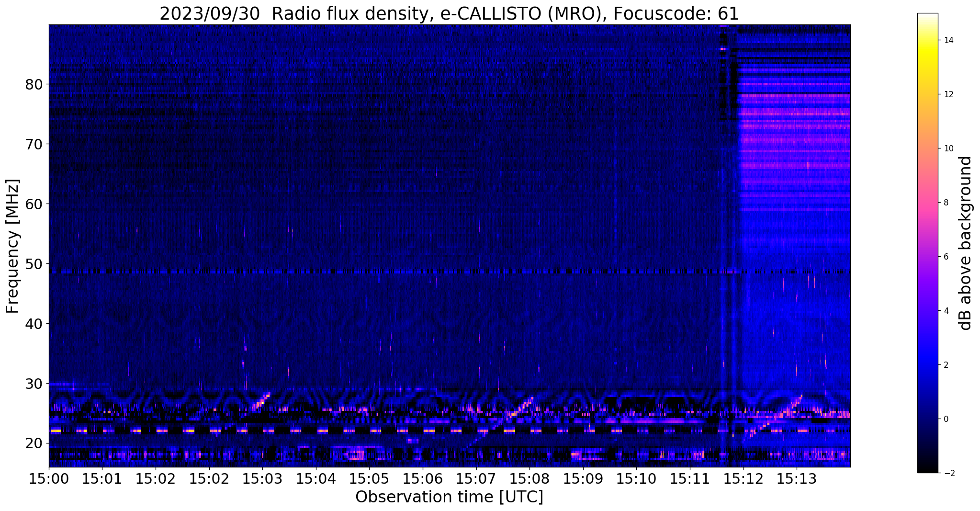
Task: Click the colorbar tick label 10
Action: coord(948,148)
